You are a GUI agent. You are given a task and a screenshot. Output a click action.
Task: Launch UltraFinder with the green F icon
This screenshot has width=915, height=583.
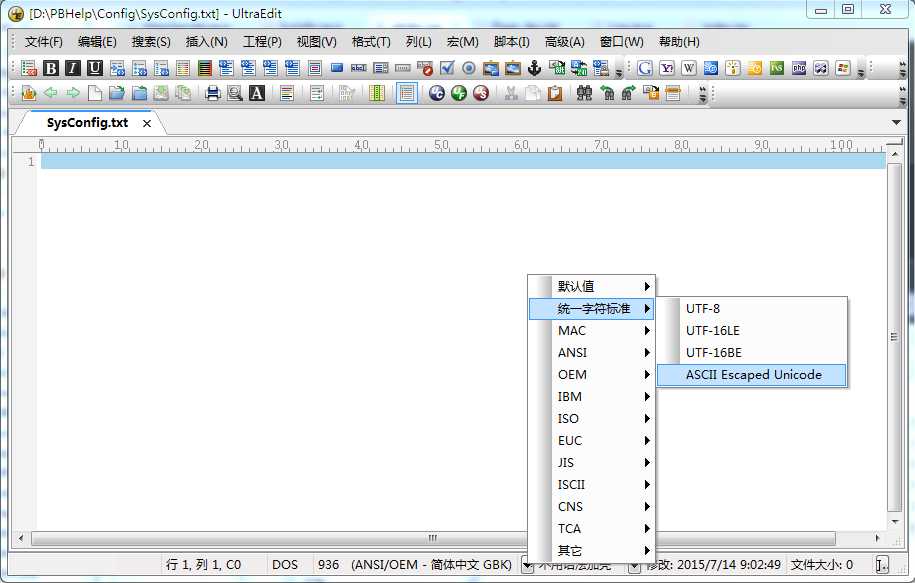click(x=459, y=93)
